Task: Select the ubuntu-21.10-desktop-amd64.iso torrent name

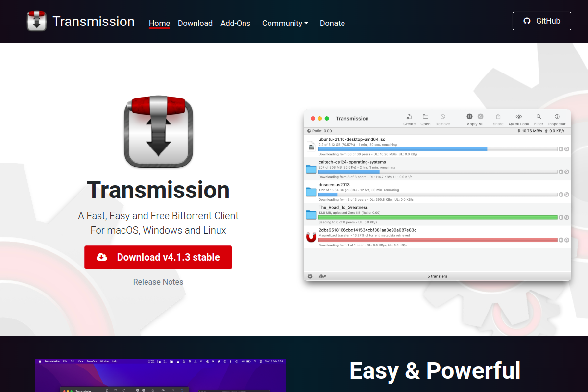Action: click(352, 140)
